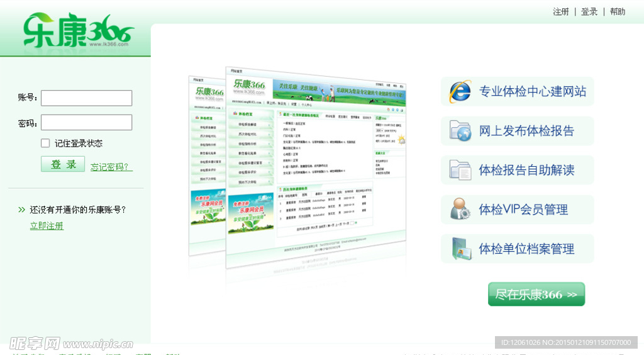
Task: Click the green 登录 button
Action: click(x=63, y=164)
